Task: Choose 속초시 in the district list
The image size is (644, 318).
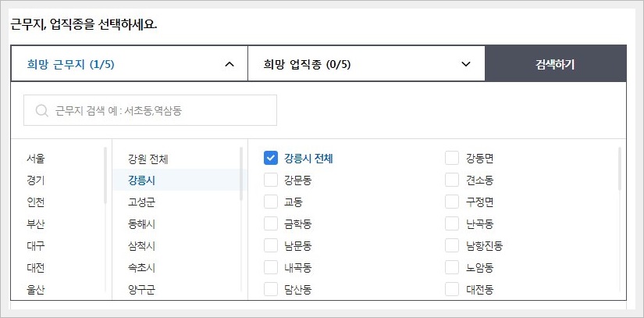Action: click(141, 267)
